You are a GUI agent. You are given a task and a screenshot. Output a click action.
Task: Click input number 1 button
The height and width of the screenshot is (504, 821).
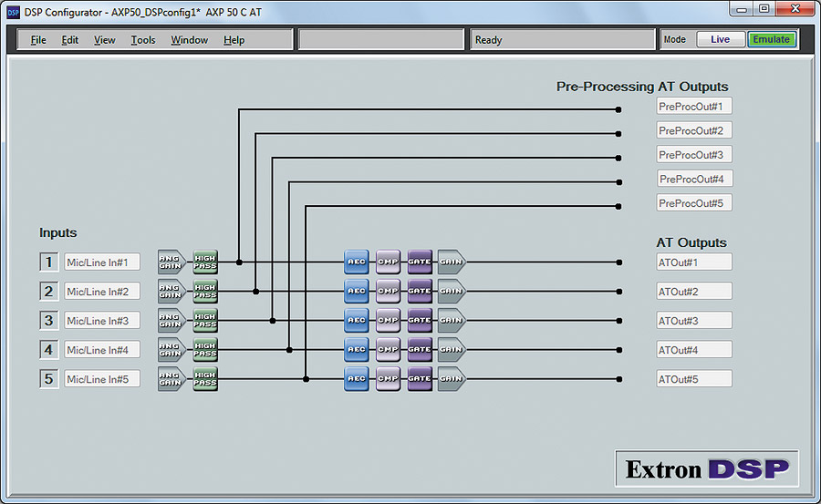pyautogui.click(x=48, y=262)
